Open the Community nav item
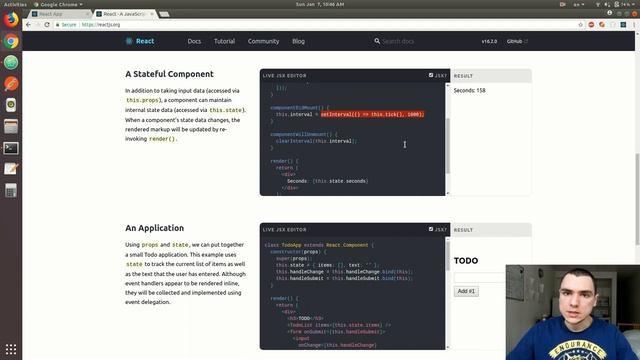 click(x=263, y=41)
